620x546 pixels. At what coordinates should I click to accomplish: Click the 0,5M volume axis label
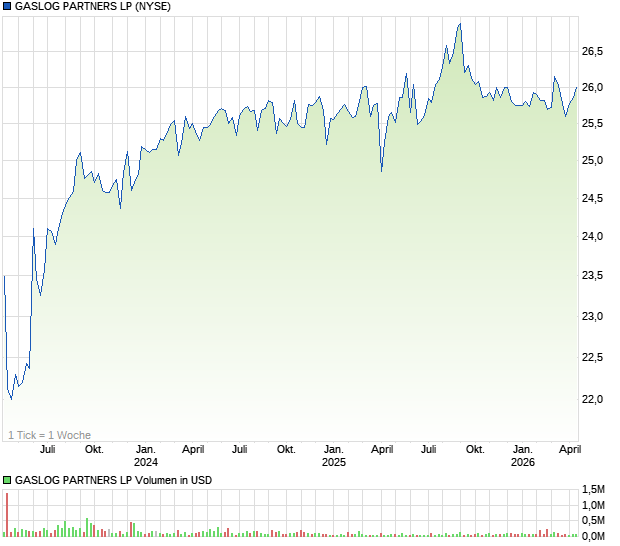coord(593,521)
